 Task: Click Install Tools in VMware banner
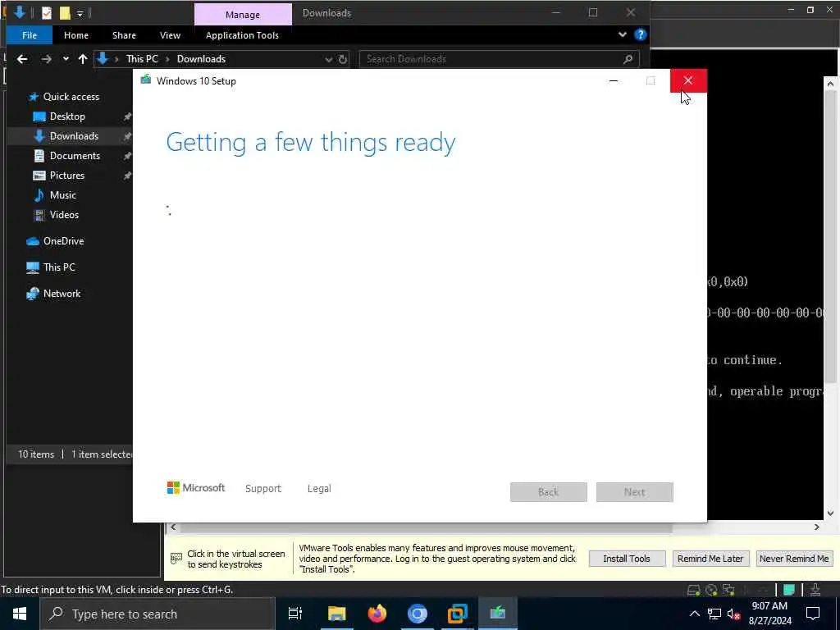point(627,559)
